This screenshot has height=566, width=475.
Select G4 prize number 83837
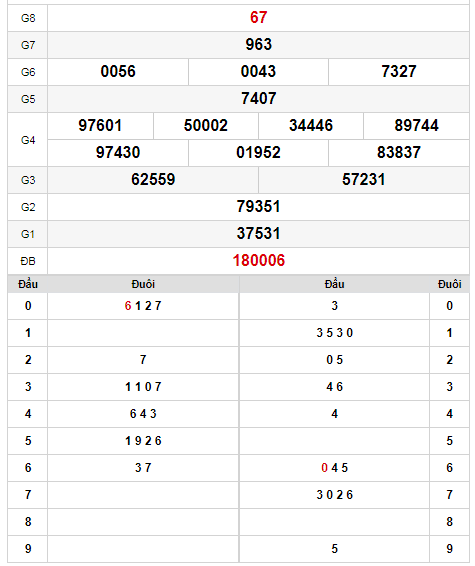point(399,152)
